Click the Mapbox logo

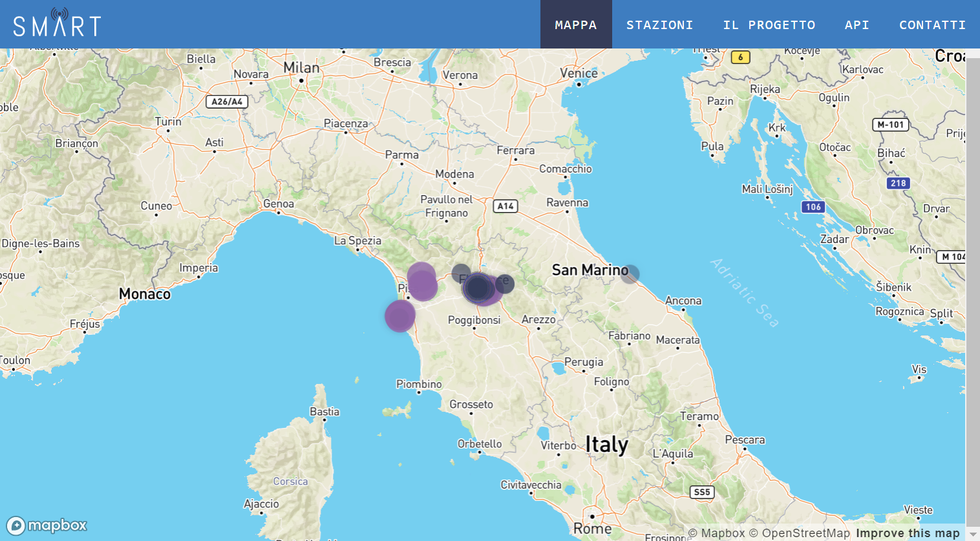pyautogui.click(x=47, y=525)
